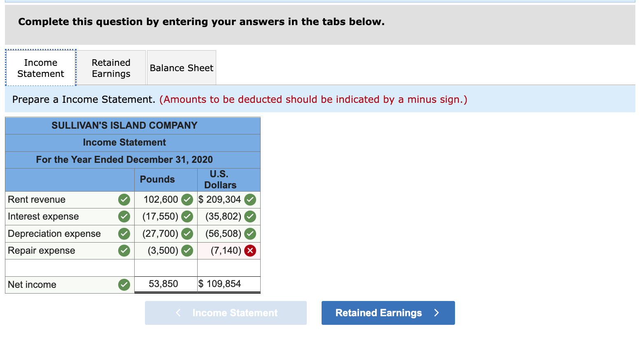Select the checkmark next to Net income row
The width and height of the screenshot is (644, 338).
124,284
